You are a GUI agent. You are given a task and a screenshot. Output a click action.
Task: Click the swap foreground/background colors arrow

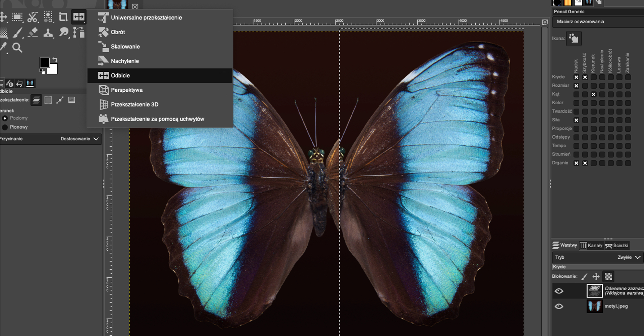pos(55,60)
